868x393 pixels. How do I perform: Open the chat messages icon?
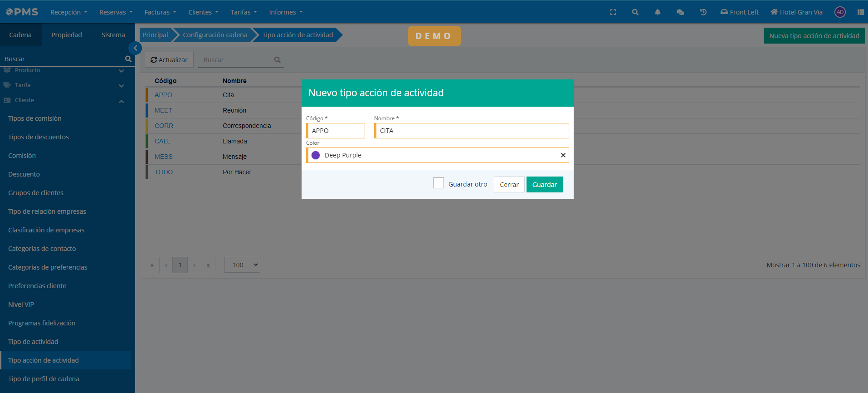(x=680, y=12)
